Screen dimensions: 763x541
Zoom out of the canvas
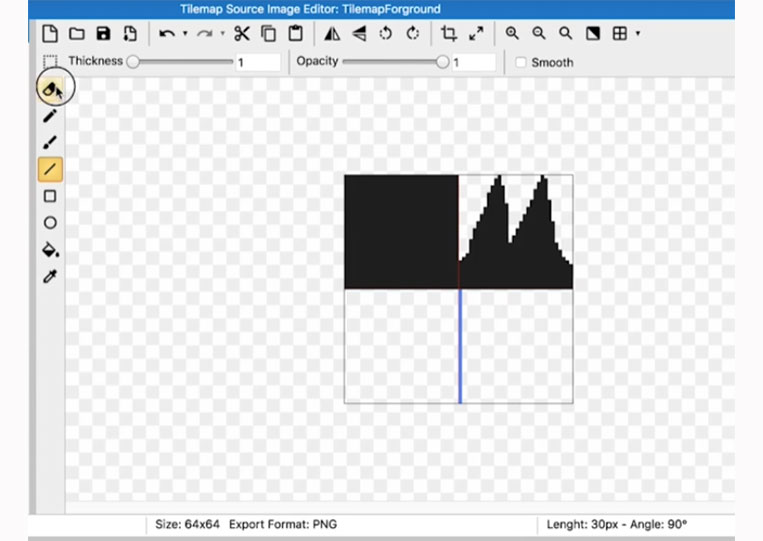click(x=539, y=34)
